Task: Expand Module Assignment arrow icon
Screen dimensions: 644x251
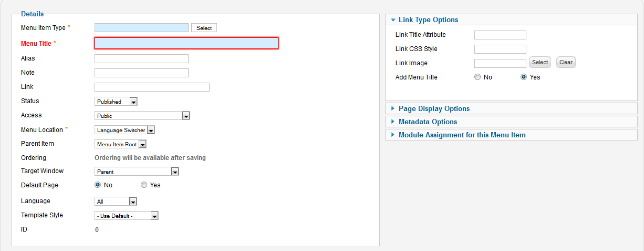Action: point(393,135)
